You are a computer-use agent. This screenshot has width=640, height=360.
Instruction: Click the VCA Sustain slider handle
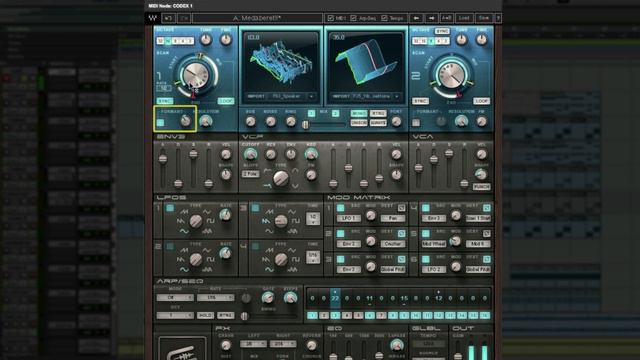click(x=449, y=153)
